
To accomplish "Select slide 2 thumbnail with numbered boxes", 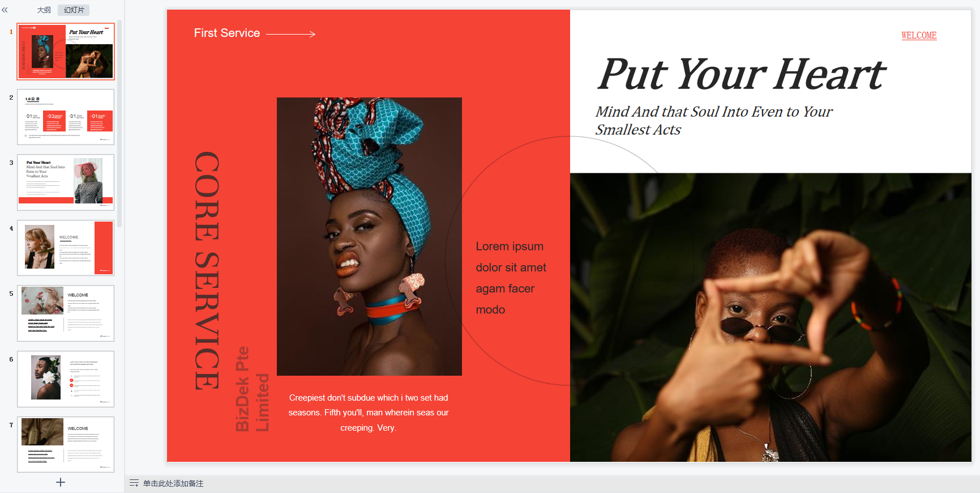I will click(66, 117).
